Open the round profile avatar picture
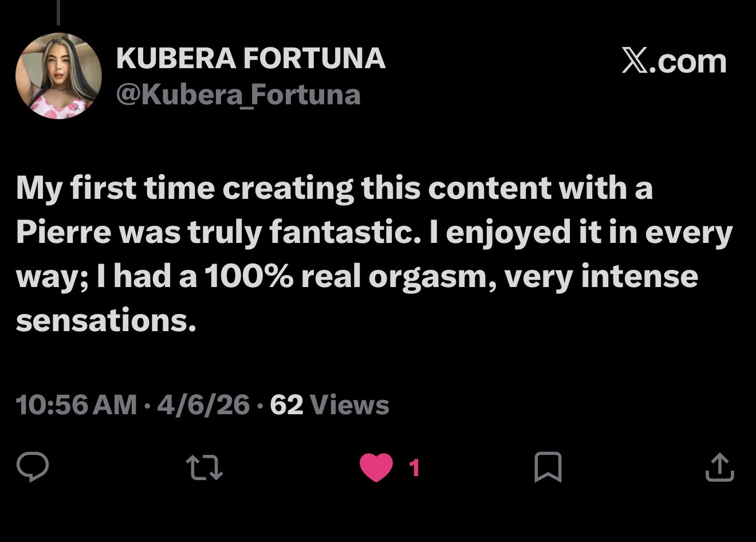 point(58,76)
